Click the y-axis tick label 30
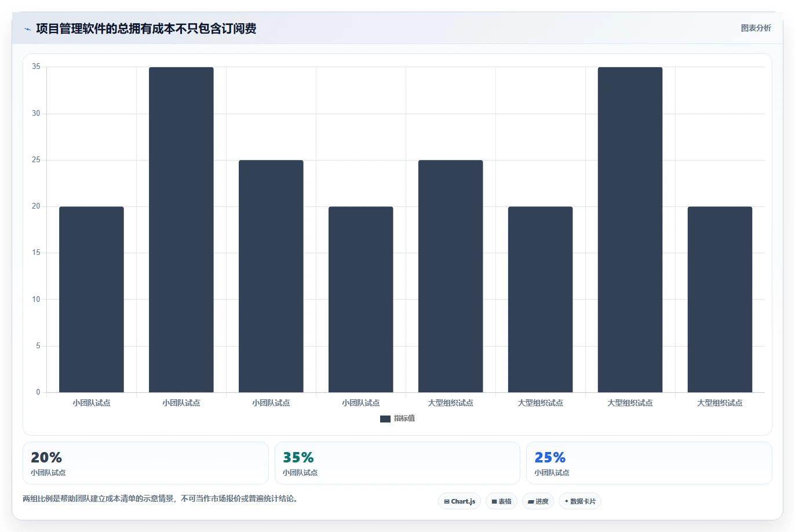The height and width of the screenshot is (532, 795). tap(36, 114)
